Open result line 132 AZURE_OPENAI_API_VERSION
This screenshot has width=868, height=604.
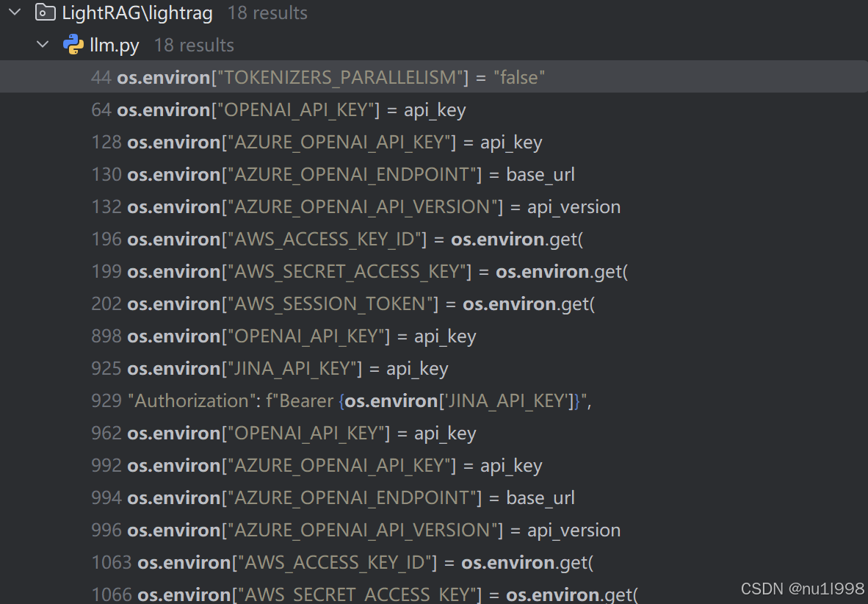tap(434, 206)
